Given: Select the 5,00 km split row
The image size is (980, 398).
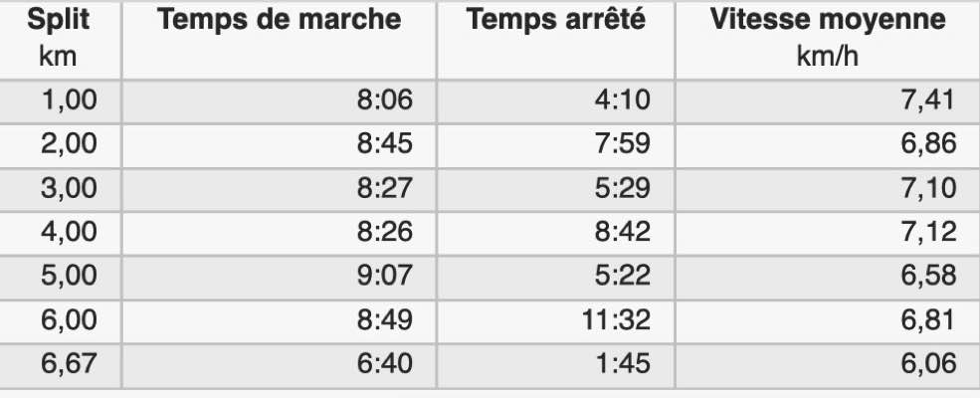Looking at the screenshot, I should [490, 277].
